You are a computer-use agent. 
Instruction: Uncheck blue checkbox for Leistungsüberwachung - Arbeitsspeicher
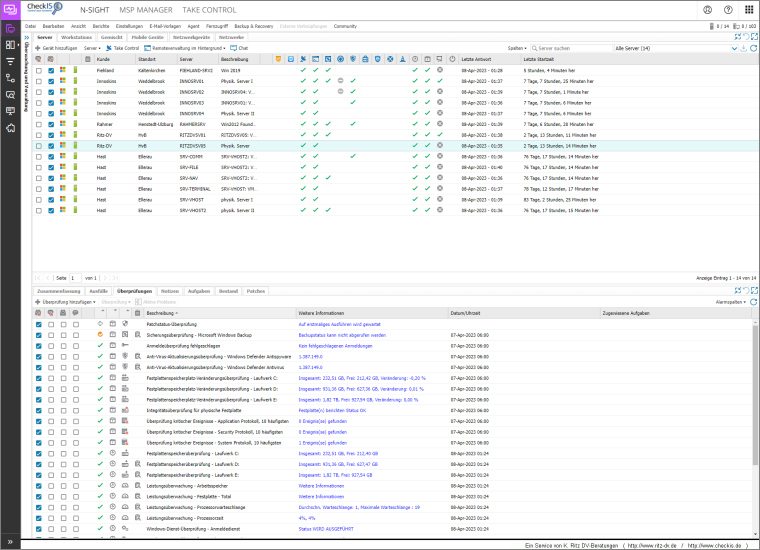click(39, 486)
